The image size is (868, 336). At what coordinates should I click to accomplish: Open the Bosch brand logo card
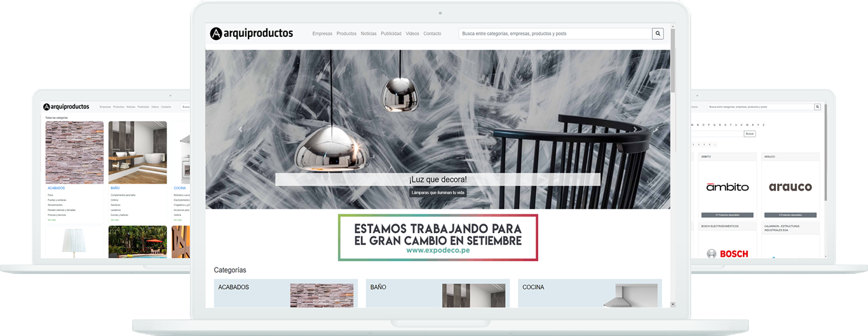pyautogui.click(x=727, y=253)
